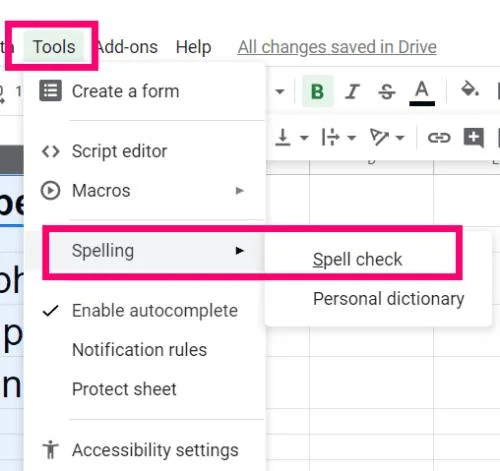500x471 pixels.
Task: Apply italic formatting
Action: tap(352, 91)
